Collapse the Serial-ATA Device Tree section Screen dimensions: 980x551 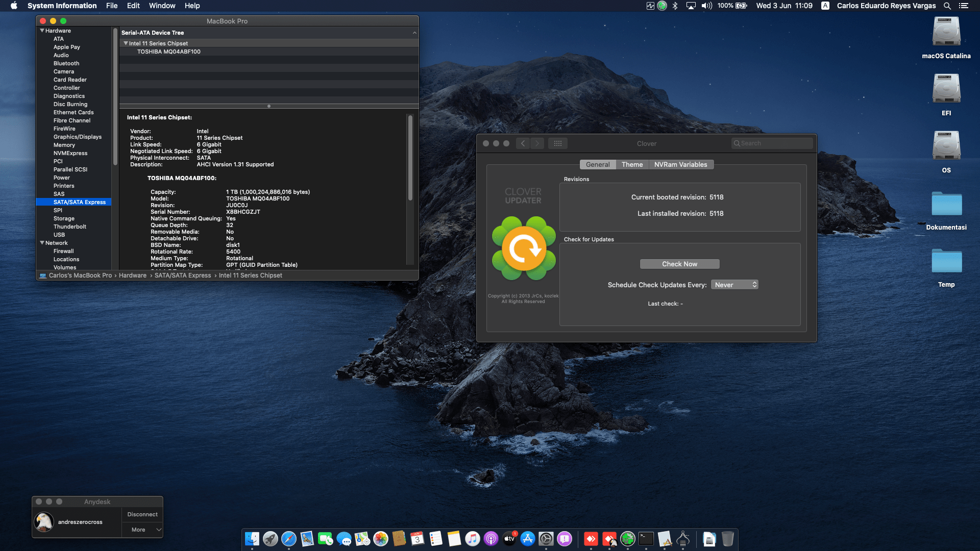click(x=414, y=32)
